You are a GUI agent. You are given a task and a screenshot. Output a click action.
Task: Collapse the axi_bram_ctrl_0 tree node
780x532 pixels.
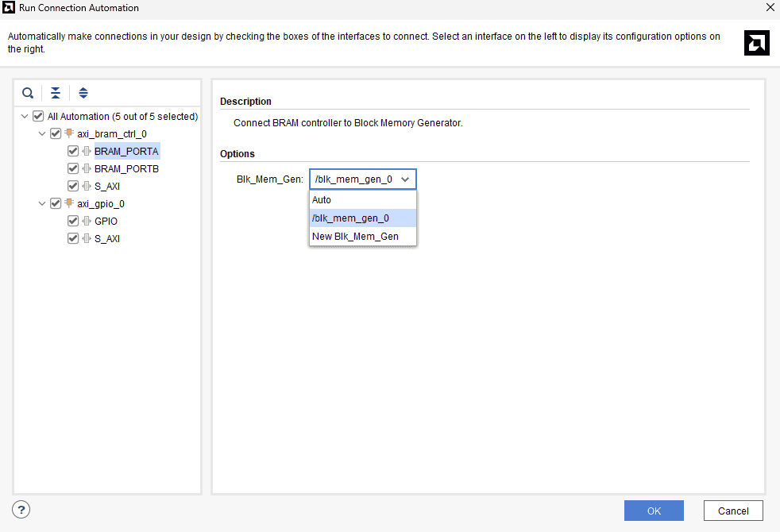coord(42,134)
